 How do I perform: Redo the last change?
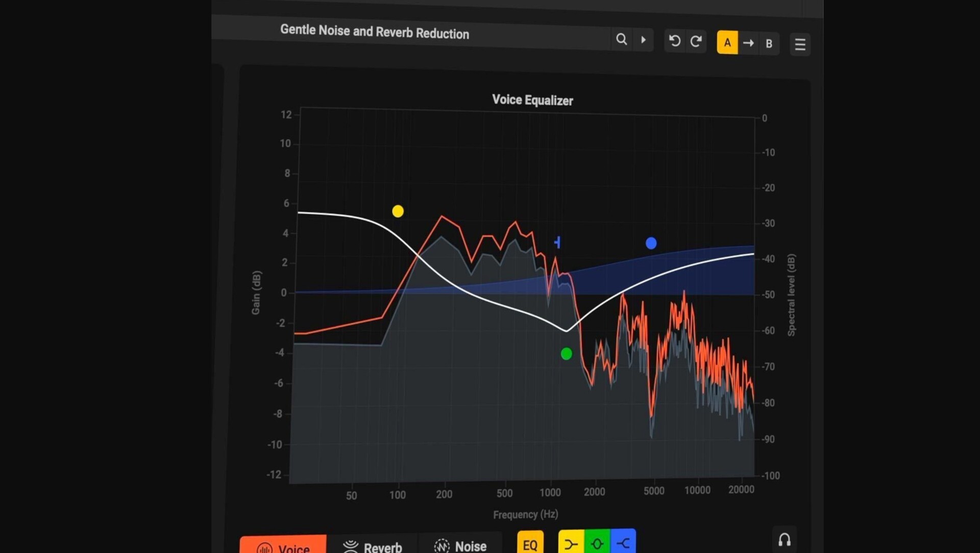[696, 41]
